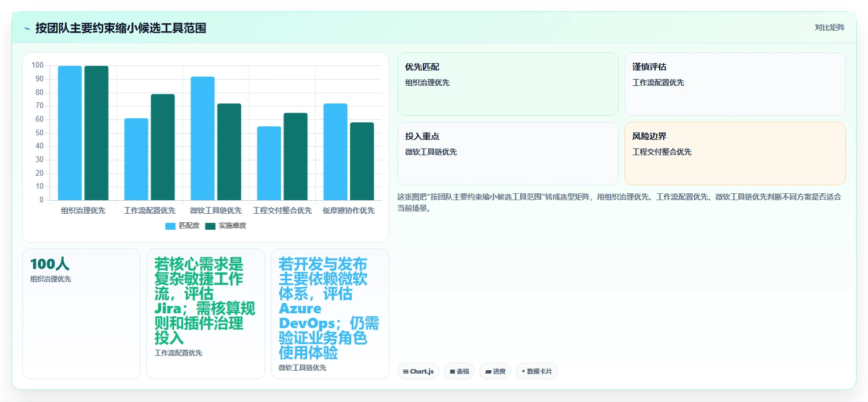Click the 实施难度 bar for 微软工具链优先
Viewport: 868px width, 402px height.
[229, 152]
